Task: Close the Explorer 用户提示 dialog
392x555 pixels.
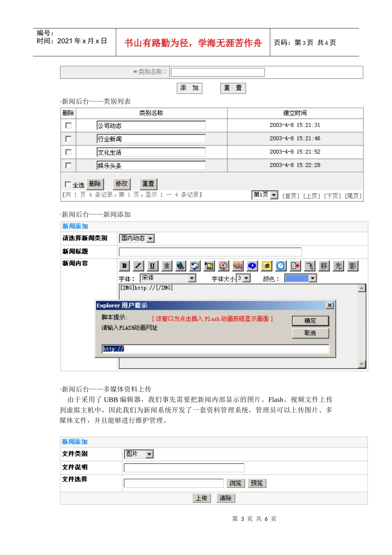Action: (329, 305)
